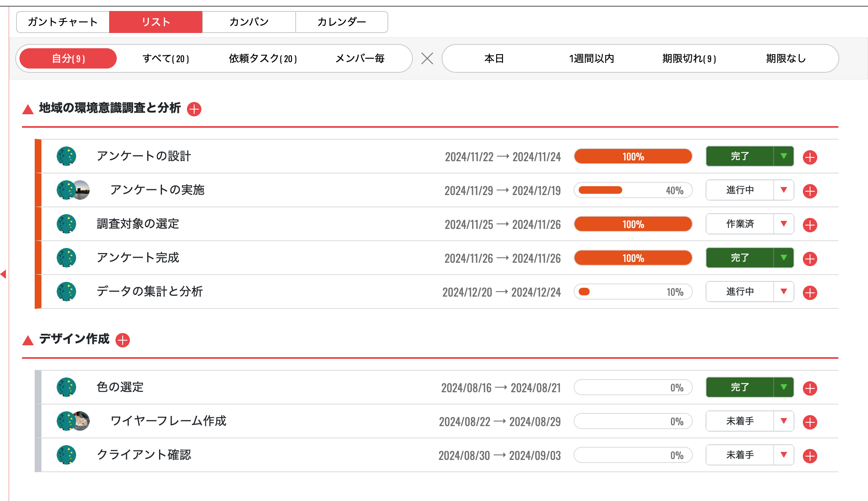Screen dimensions: 868x501
Task: Click the 10% progress bar for データの集計と分析
Action: [633, 292]
